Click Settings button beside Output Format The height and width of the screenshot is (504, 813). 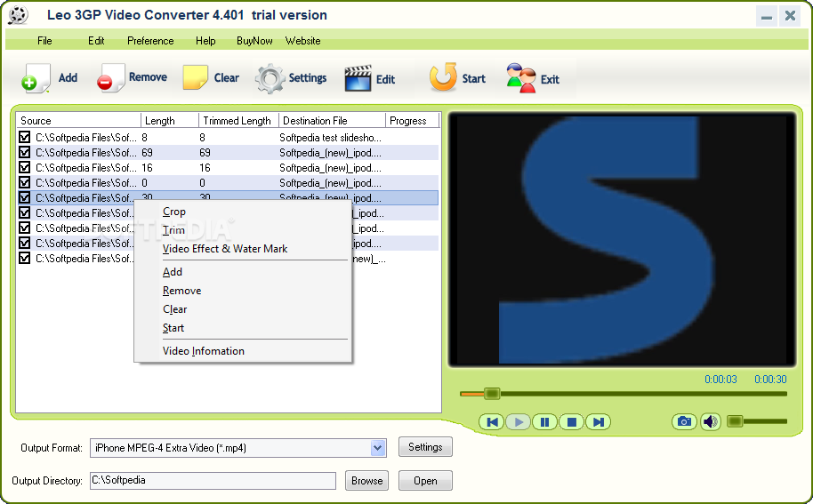click(425, 447)
